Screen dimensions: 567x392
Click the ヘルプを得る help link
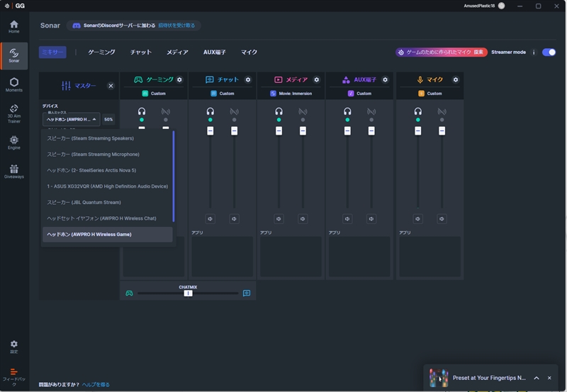(x=96, y=384)
